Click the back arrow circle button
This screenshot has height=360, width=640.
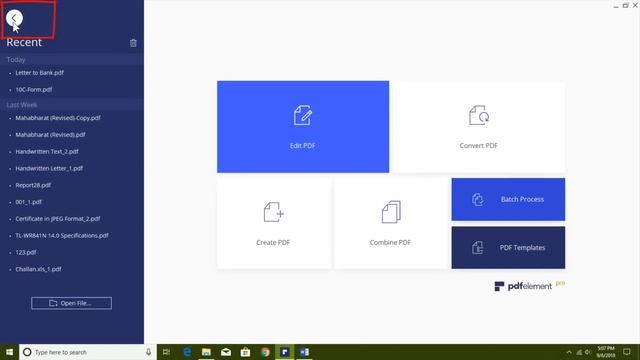14,18
